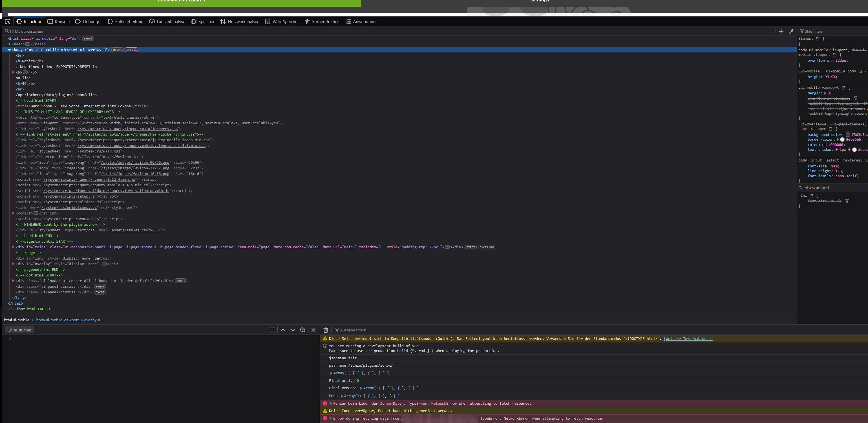Expand the div id overlay element
This screenshot has height=423, width=868.
[14, 264]
